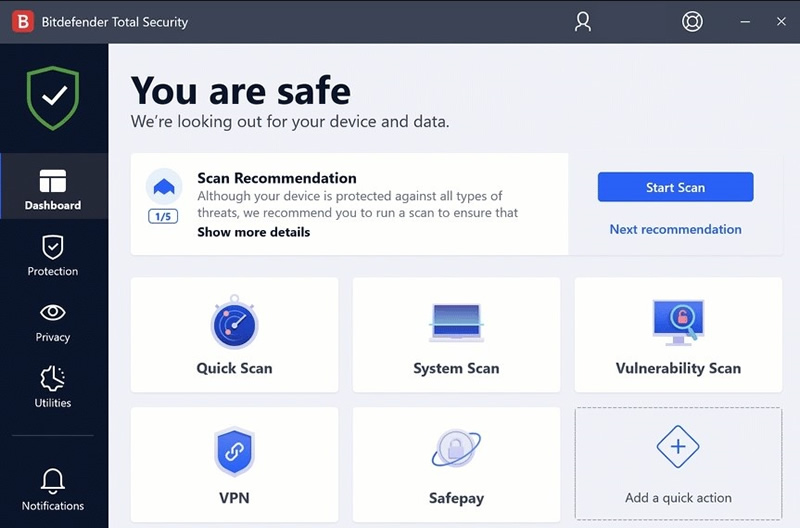This screenshot has width=800, height=528.
Task: Select the Utilities label in the sidebar
Action: click(x=53, y=403)
